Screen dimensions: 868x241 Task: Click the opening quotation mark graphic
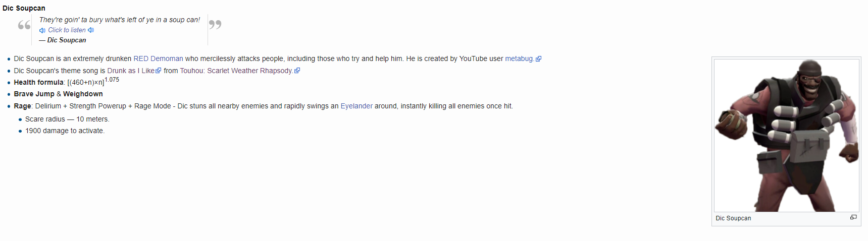tap(24, 25)
